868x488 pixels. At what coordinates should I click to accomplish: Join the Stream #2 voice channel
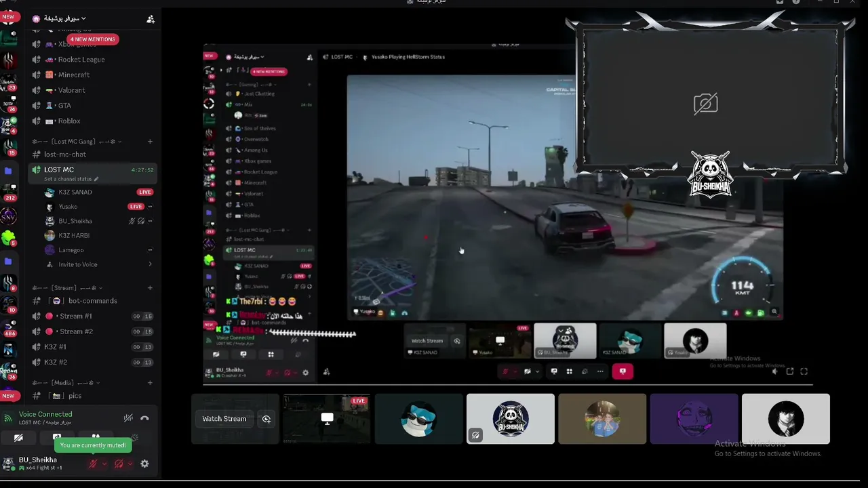coord(93,331)
